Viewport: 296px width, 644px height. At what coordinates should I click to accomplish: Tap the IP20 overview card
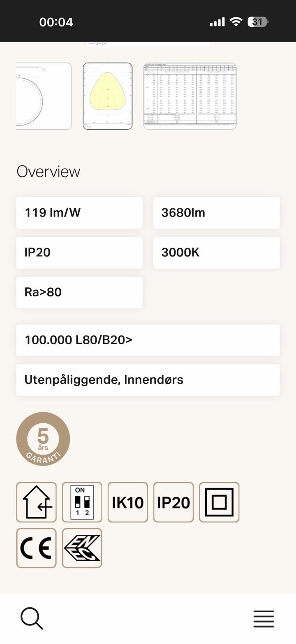79,252
